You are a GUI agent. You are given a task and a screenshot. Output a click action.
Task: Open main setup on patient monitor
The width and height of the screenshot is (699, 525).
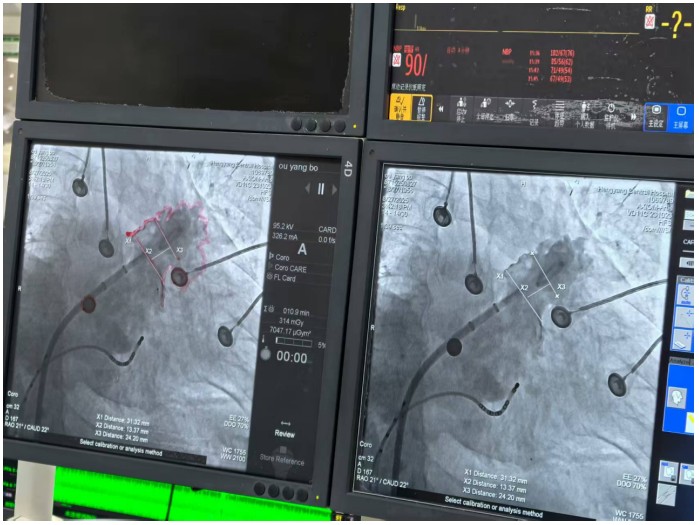click(656, 112)
